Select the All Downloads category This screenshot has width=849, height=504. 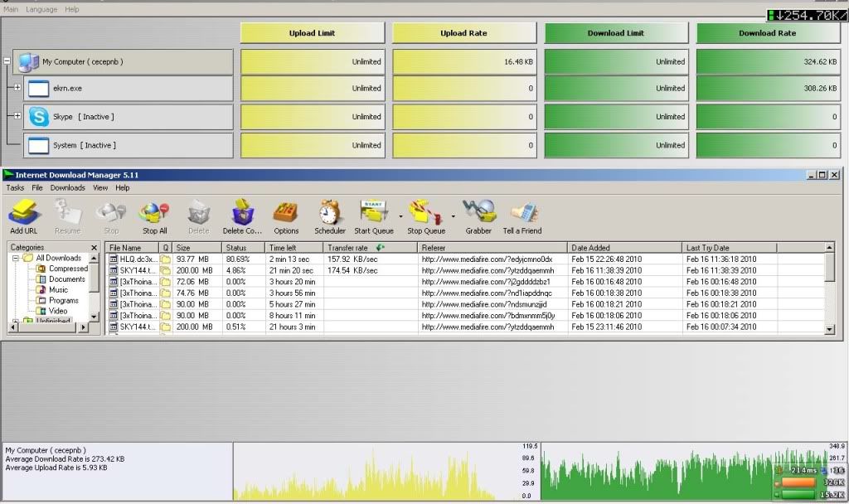coord(59,259)
